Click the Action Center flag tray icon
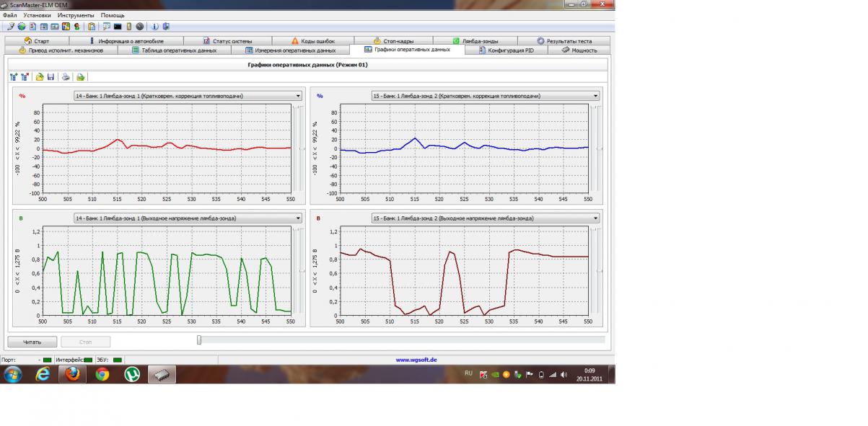The height and width of the screenshot is (426, 868). click(x=529, y=375)
